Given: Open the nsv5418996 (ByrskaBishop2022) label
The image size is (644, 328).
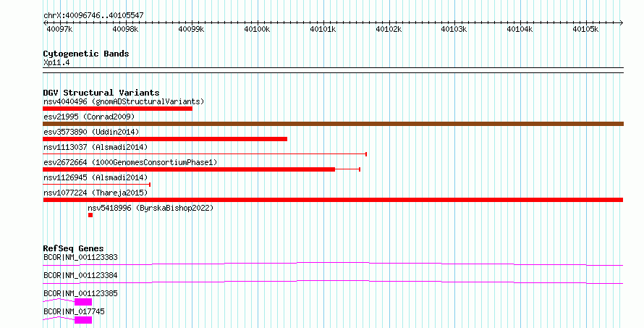Looking at the screenshot, I should tap(151, 208).
